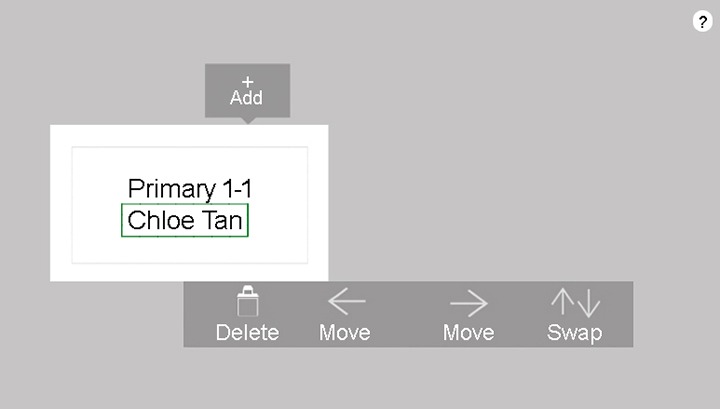
Task: Click the down arrow in the Swap icon
Action: click(x=587, y=302)
